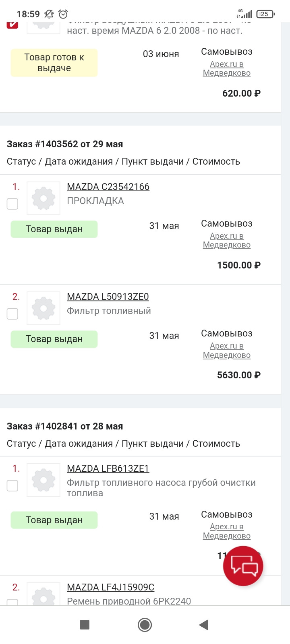Open MAZDA LFB613ZE1 part link
290x644 pixels.
pyautogui.click(x=108, y=469)
